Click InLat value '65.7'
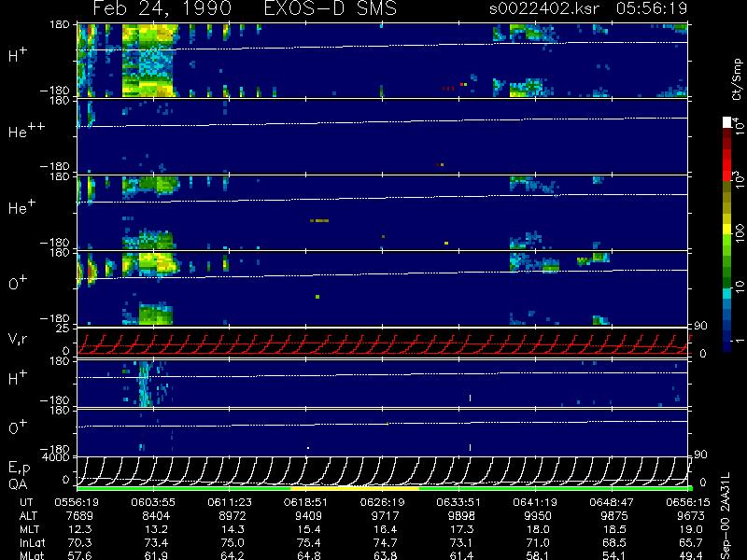747x560 pixels. (x=691, y=542)
